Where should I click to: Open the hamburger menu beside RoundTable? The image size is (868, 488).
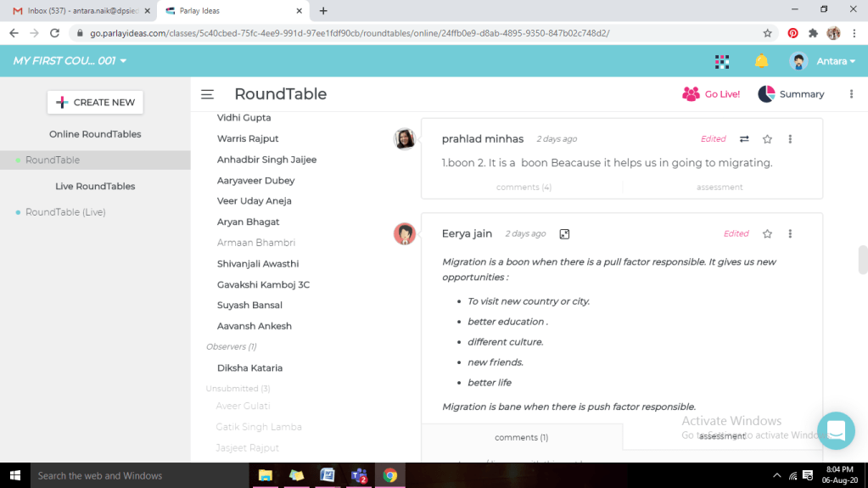pos(207,94)
